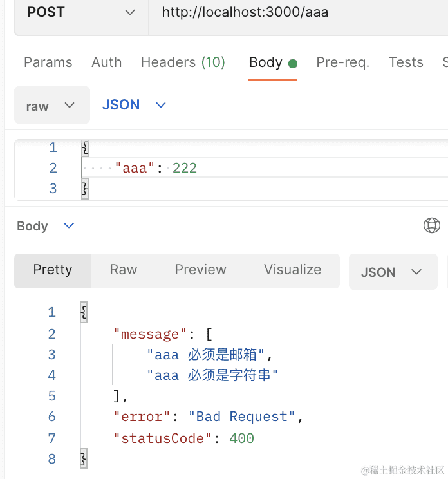Show the Preview response view

coord(200,270)
